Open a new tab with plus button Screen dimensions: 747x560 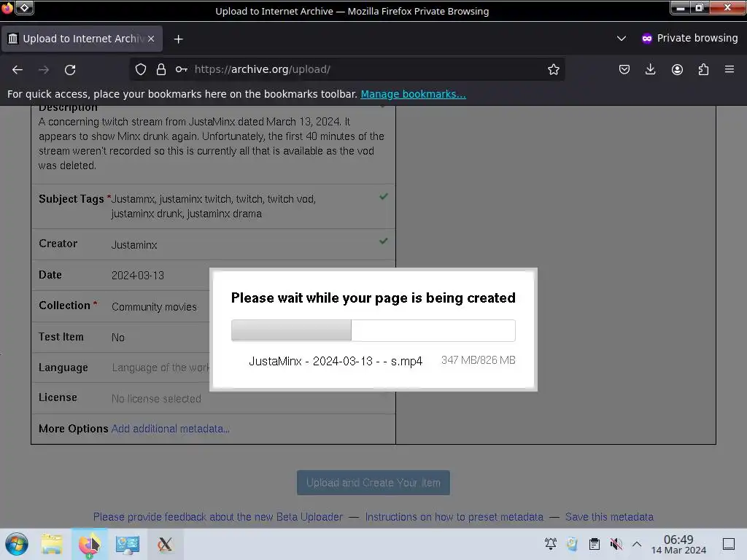pyautogui.click(x=178, y=39)
